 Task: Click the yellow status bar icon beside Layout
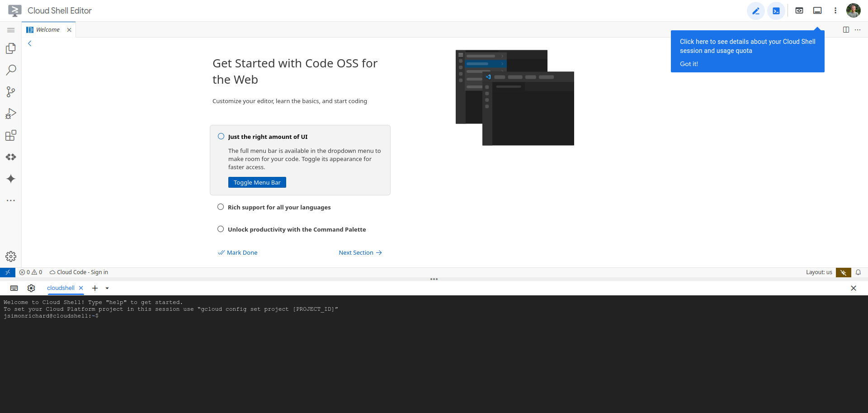pyautogui.click(x=844, y=272)
